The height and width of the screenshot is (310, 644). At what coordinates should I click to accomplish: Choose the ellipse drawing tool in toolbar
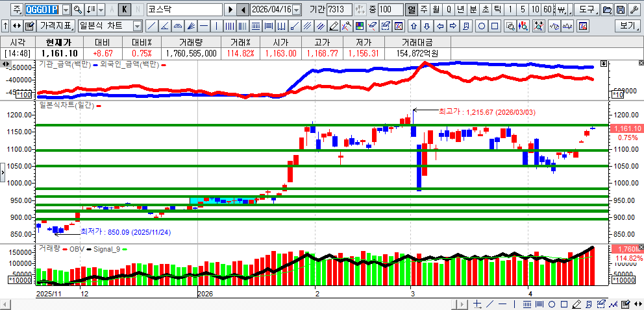pos(482,26)
